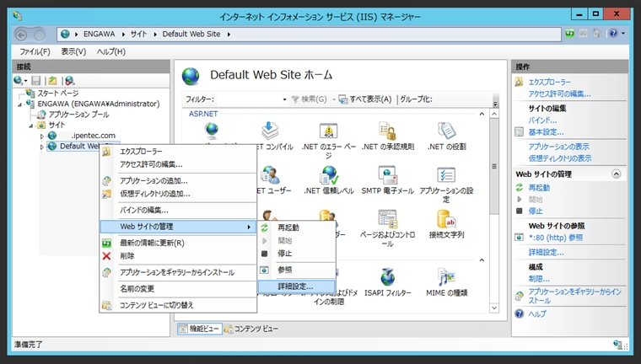The width and height of the screenshot is (641, 364).
Task: Click the stop icon beside address bar
Action: (584, 34)
